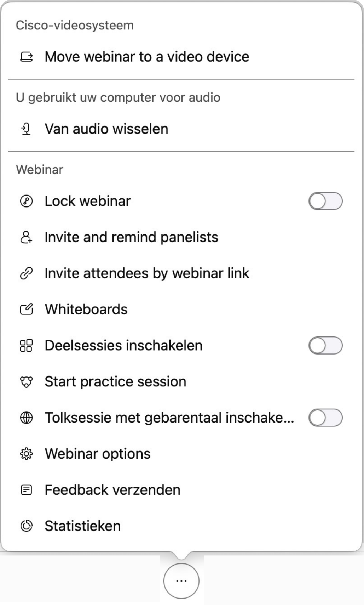364x612 pixels.
Task: Select the Statistieken chart icon
Action: pos(26,526)
